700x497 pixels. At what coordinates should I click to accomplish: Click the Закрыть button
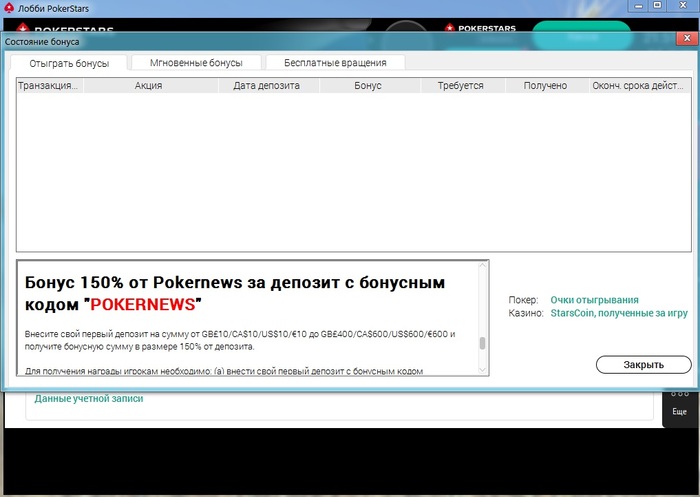pyautogui.click(x=643, y=364)
